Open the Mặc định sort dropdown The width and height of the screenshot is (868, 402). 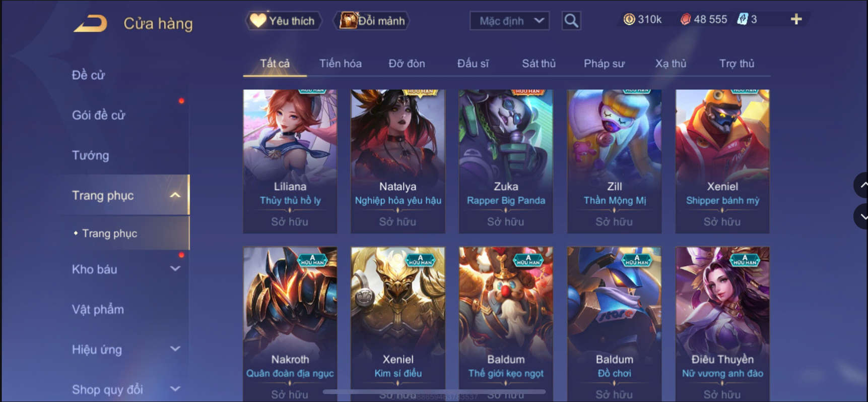[509, 21]
